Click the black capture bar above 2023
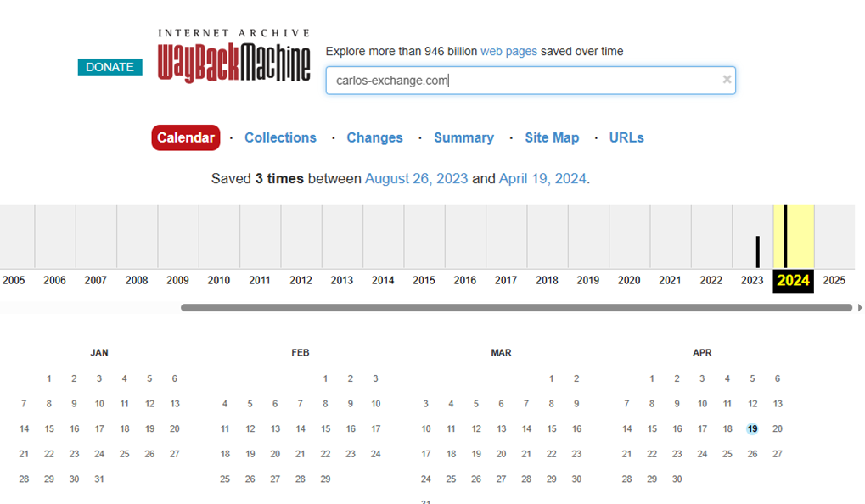Screen dimensions: 865x504 758,252
